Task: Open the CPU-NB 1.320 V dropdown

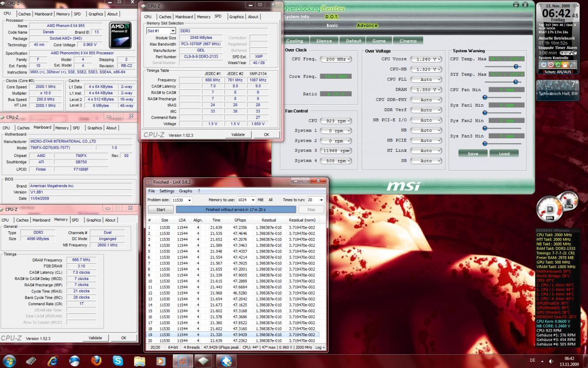Action: tap(426, 69)
